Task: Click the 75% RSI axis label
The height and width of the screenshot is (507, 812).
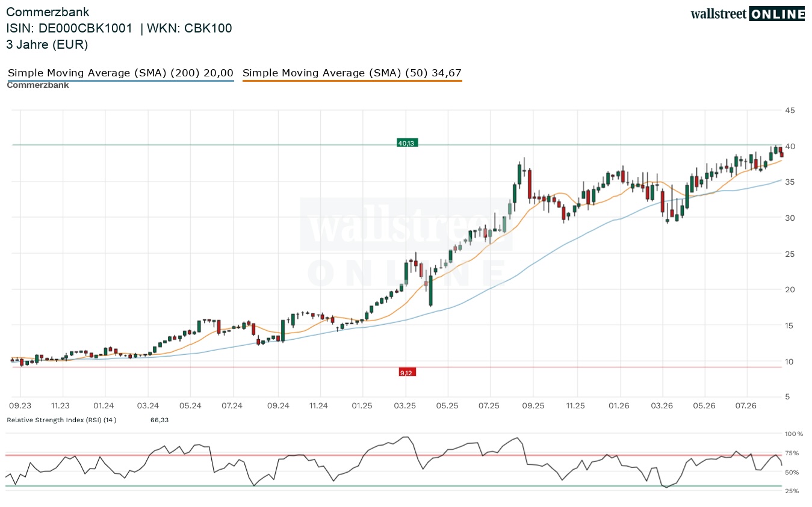Action: pyautogui.click(x=792, y=453)
